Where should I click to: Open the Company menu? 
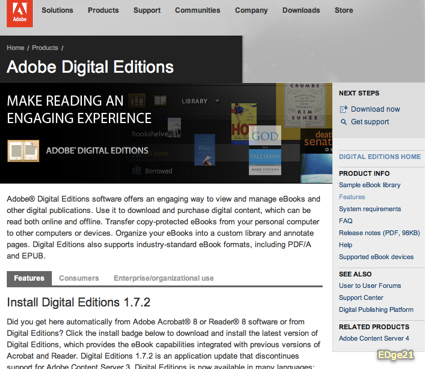tap(251, 10)
